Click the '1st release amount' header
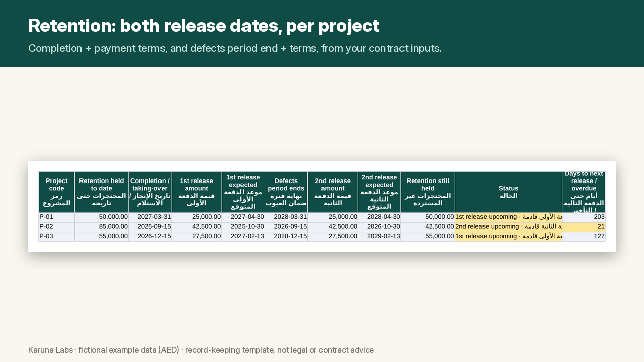 click(197, 192)
